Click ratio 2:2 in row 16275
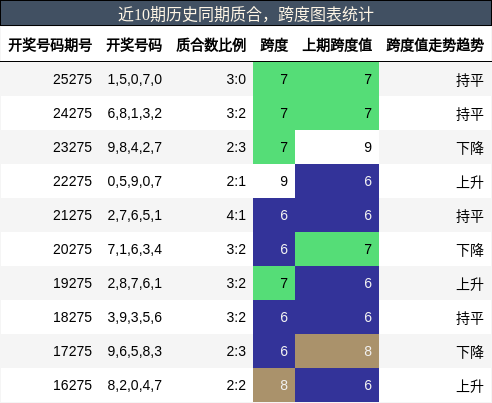 [x=236, y=385]
